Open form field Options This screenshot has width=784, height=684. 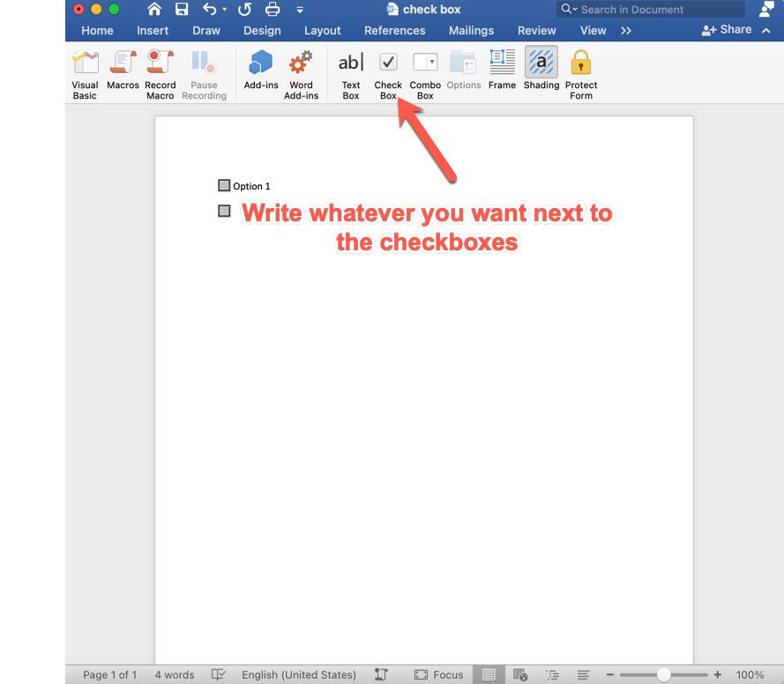click(x=464, y=70)
